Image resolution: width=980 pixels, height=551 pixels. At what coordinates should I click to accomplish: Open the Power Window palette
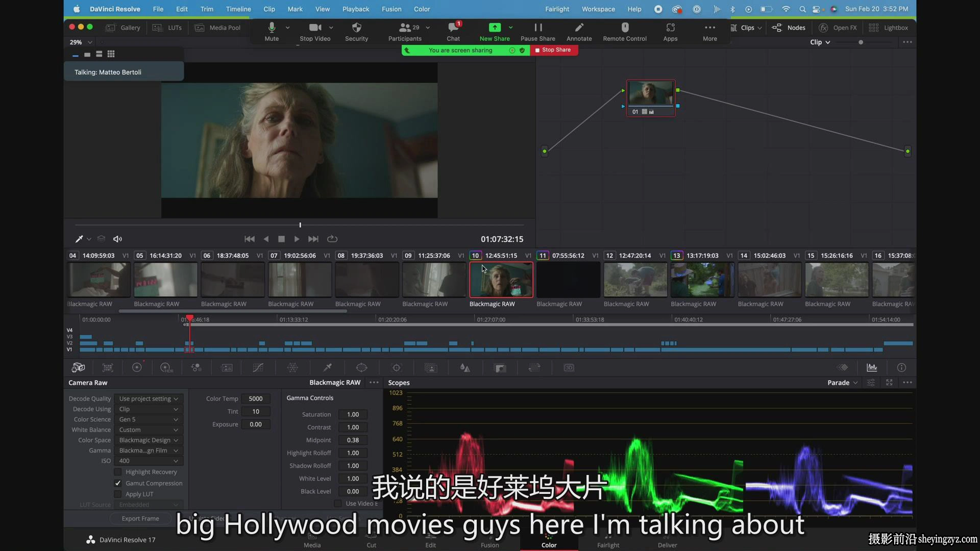click(x=361, y=367)
